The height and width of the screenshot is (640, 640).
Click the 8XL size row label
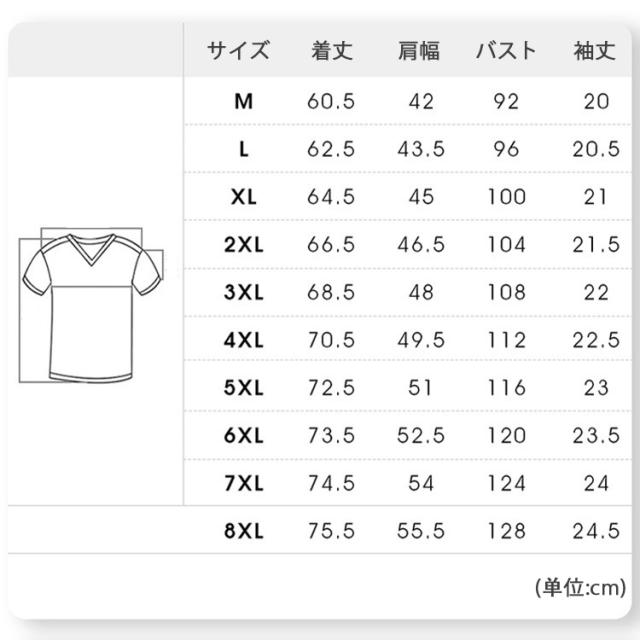[243, 532]
